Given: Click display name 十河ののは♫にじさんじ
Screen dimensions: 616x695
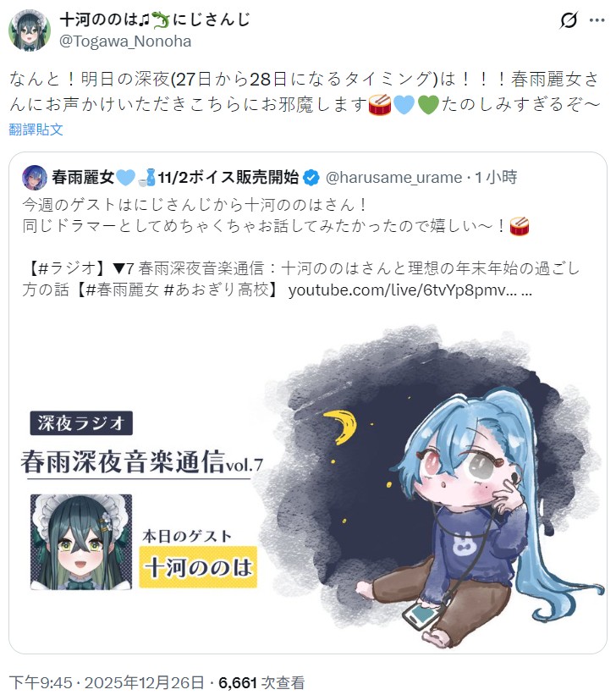Looking at the screenshot, I should [x=155, y=19].
